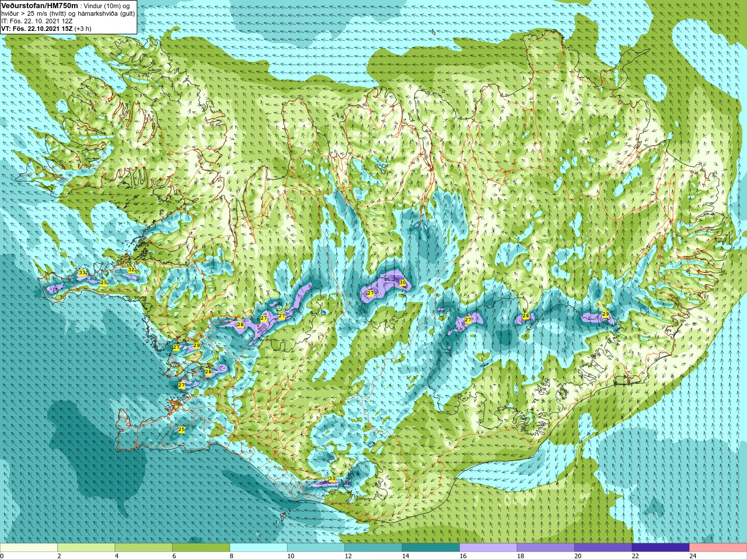Select the 33 gust label on the western peninsula
747x560 pixels.
point(82,272)
